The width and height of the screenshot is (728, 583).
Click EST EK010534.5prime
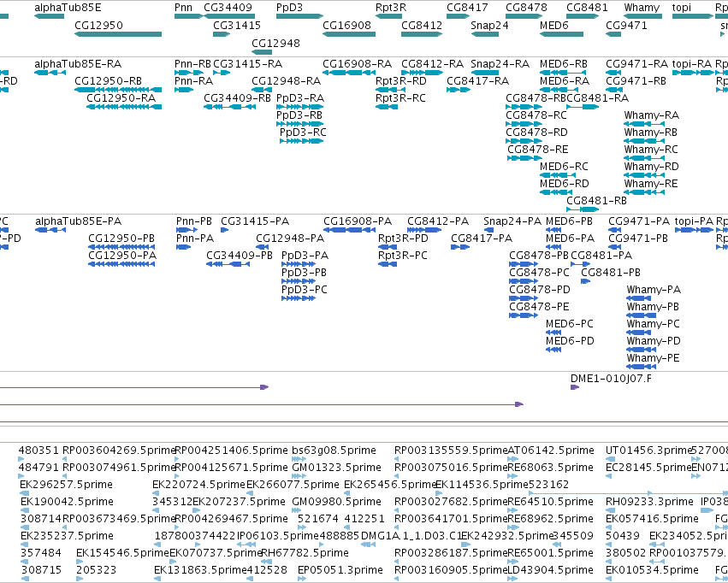[x=653, y=571]
